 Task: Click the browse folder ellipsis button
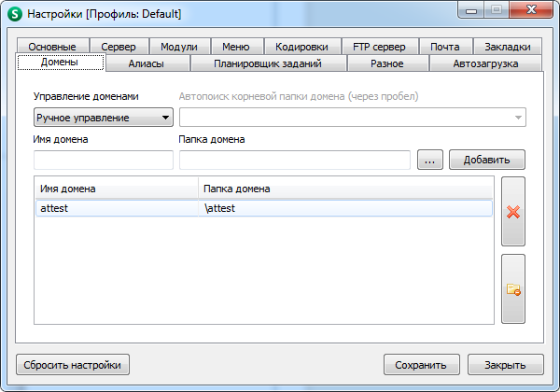pyautogui.click(x=429, y=160)
